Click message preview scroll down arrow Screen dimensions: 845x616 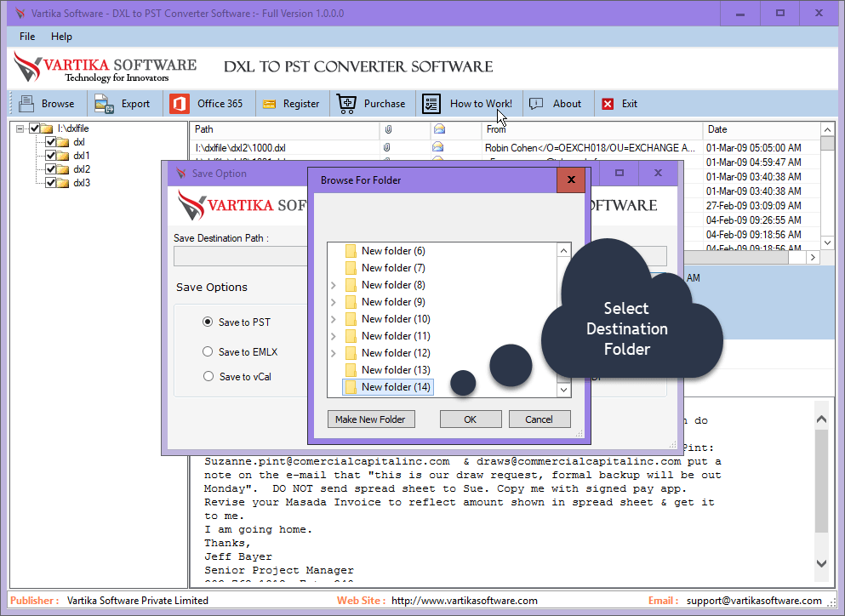coord(821,564)
